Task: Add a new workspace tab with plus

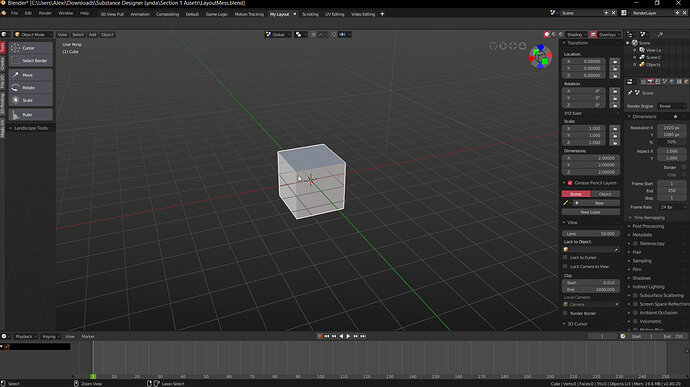Action: point(382,14)
